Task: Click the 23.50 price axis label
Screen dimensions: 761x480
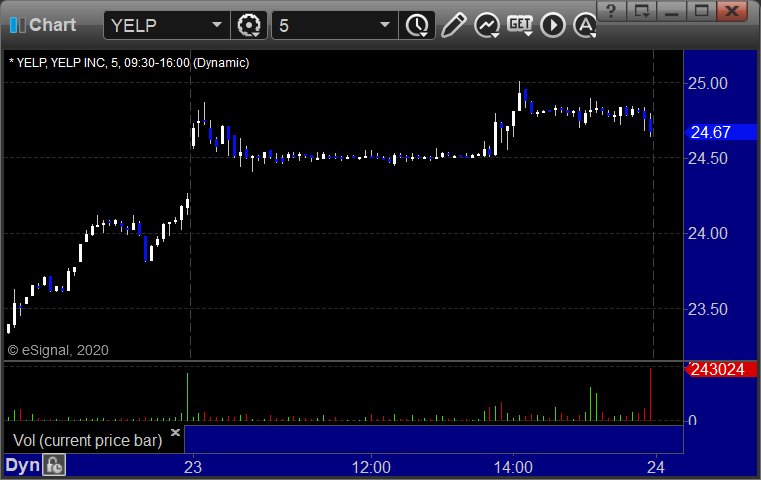Action: [708, 309]
